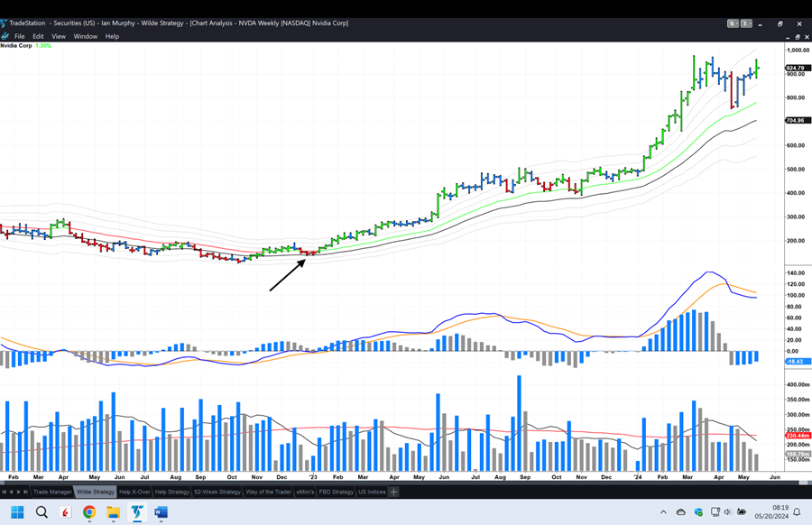The image size is (812, 525).
Task: Open the volume speaker tray icon
Action: tap(727, 512)
